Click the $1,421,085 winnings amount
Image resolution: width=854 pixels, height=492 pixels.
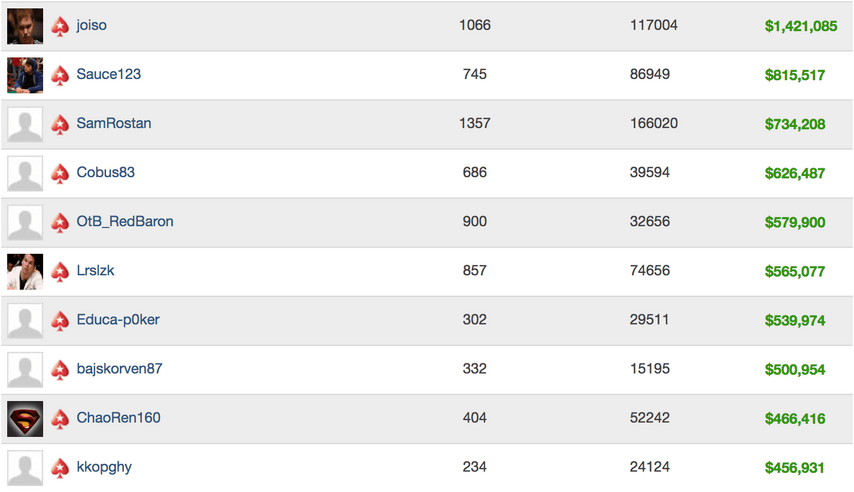[x=801, y=26]
